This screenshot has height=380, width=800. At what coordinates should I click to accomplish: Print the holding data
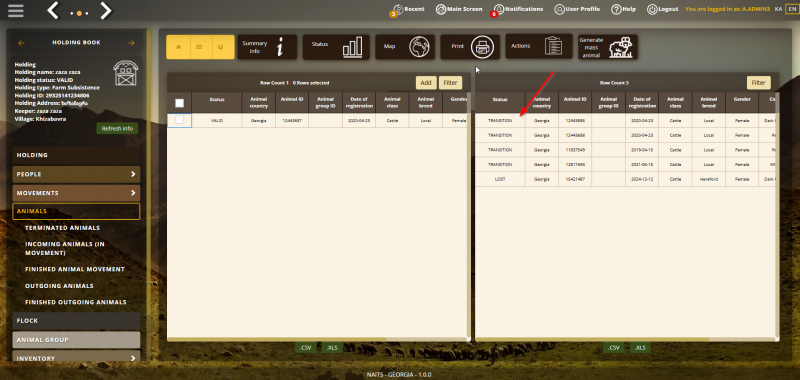click(x=470, y=47)
